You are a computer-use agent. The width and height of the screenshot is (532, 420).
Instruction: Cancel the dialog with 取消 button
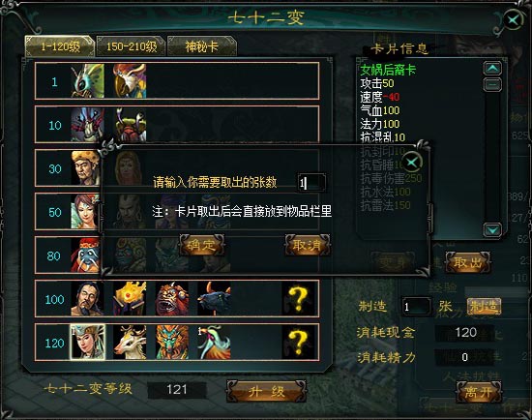[x=308, y=245]
